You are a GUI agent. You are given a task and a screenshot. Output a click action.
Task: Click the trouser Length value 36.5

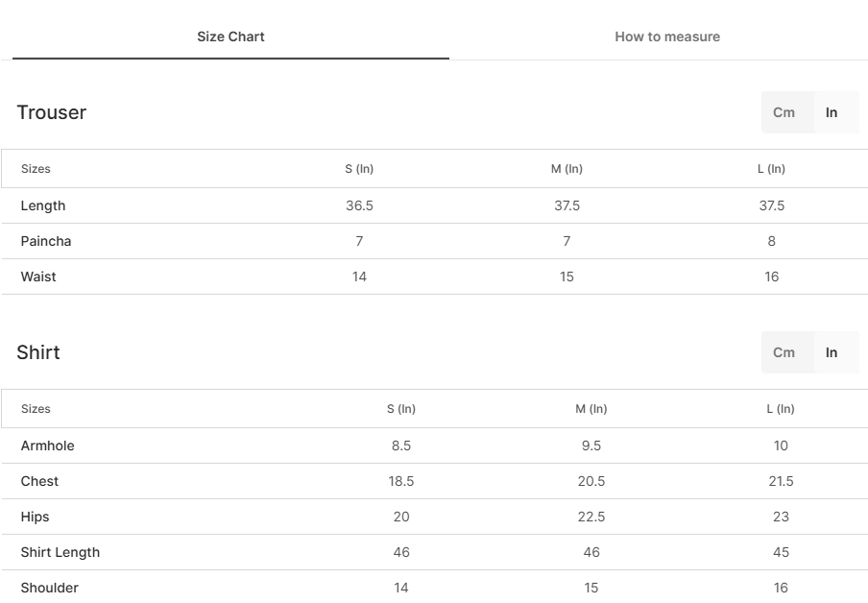(359, 206)
